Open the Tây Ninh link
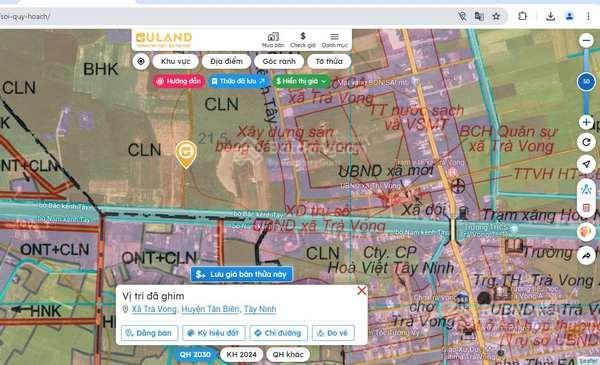The width and height of the screenshot is (600, 365). click(x=260, y=309)
